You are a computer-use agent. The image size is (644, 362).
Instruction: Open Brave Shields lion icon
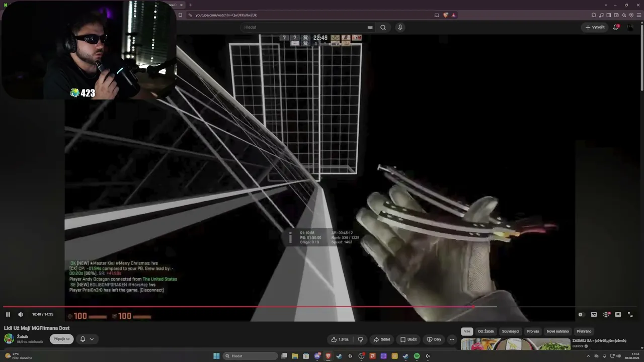click(x=445, y=15)
